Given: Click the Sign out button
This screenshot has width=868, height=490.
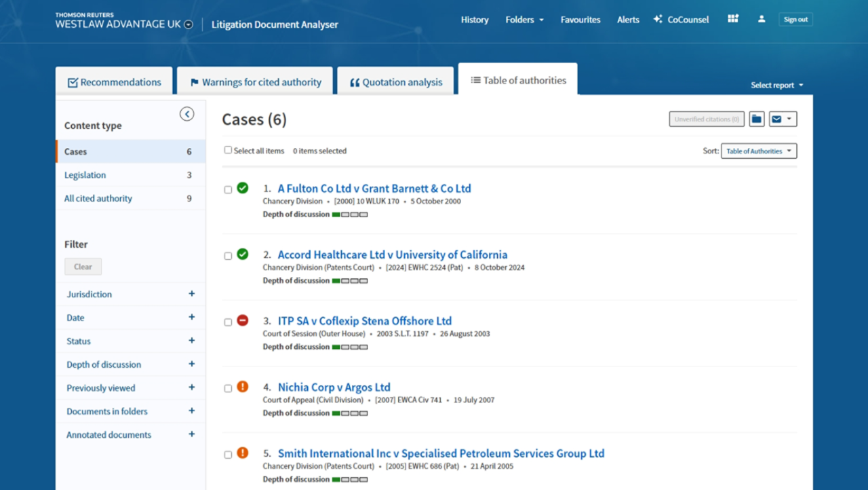Looking at the screenshot, I should click(795, 20).
